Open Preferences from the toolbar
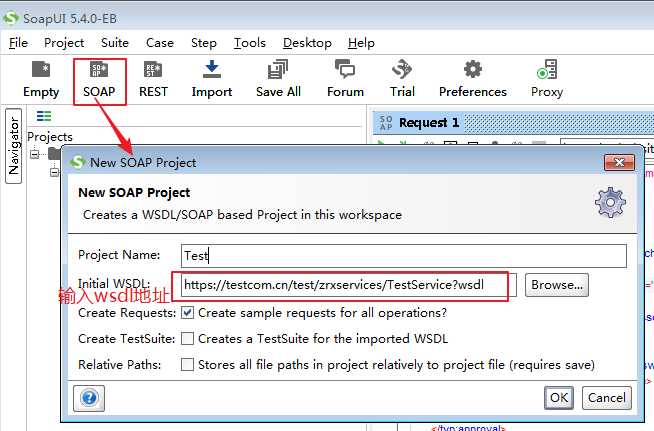Viewport: 654px width, 431px height. [x=473, y=80]
